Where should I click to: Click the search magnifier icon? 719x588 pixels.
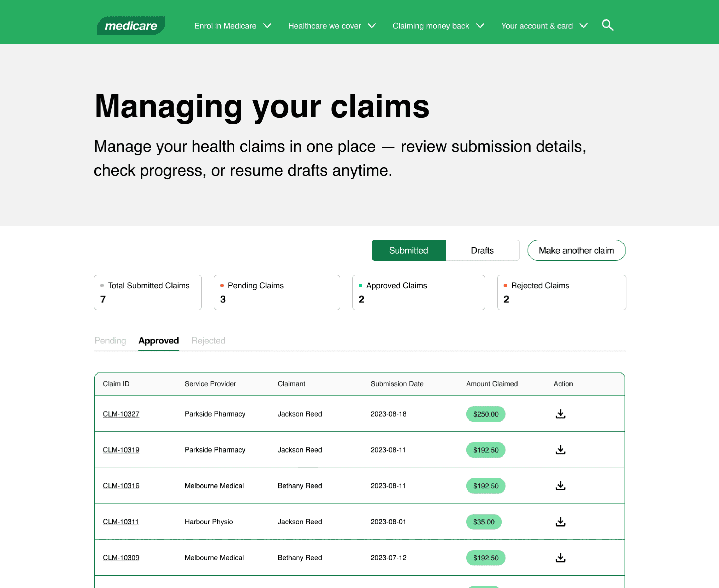pyautogui.click(x=607, y=25)
